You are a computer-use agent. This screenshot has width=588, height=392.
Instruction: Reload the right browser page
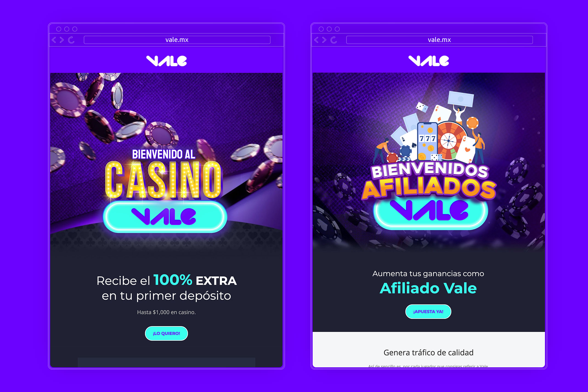click(334, 40)
